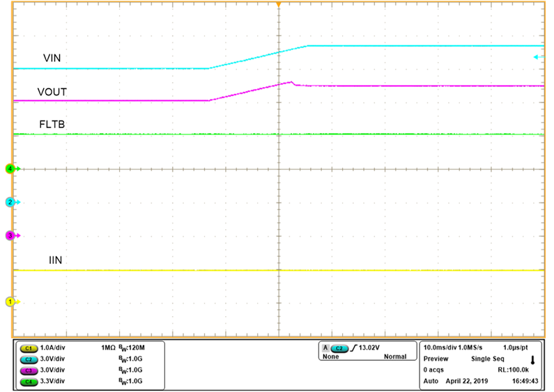Click the IIN waveform label

pyautogui.click(x=56, y=260)
